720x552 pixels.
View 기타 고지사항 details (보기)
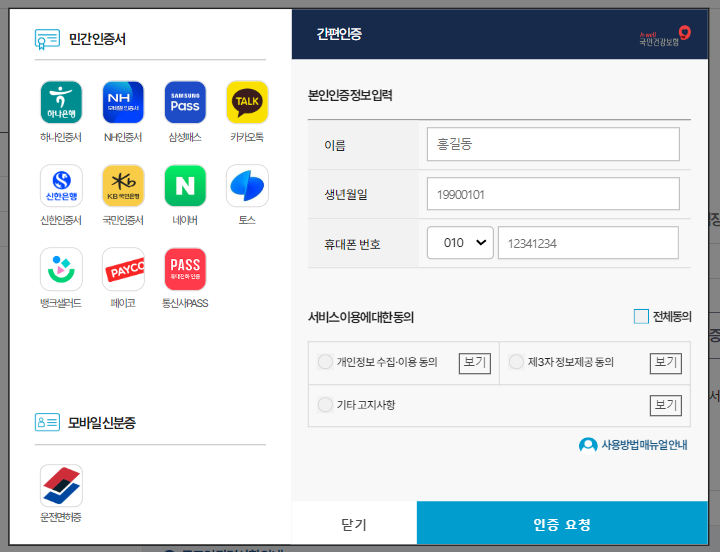[x=666, y=406]
